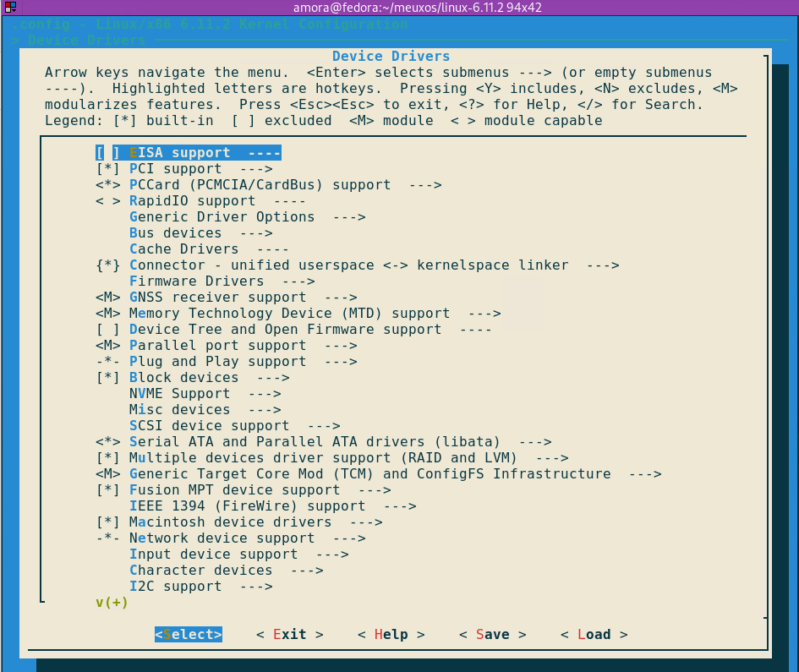Toggle Connector {*} state marker
Screen dimensions: 799x672
click(x=108, y=265)
